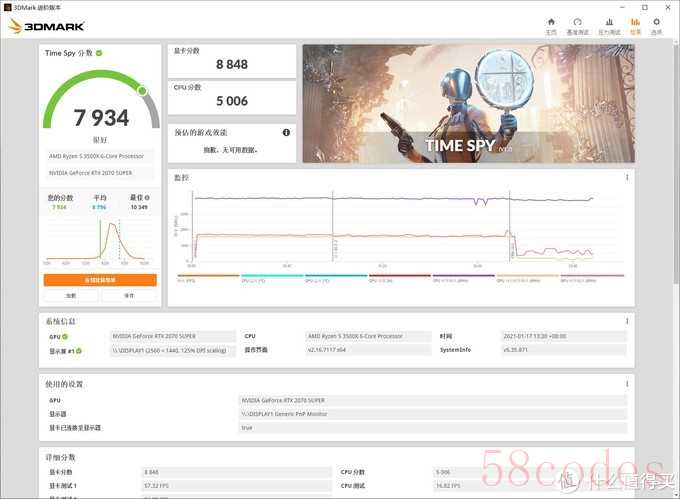The height and width of the screenshot is (499, 680).
Task: Click the CPU name field in system info
Action: click(x=368, y=336)
